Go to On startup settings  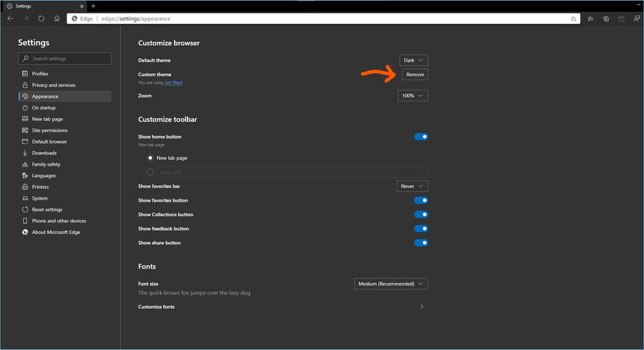pos(65,108)
